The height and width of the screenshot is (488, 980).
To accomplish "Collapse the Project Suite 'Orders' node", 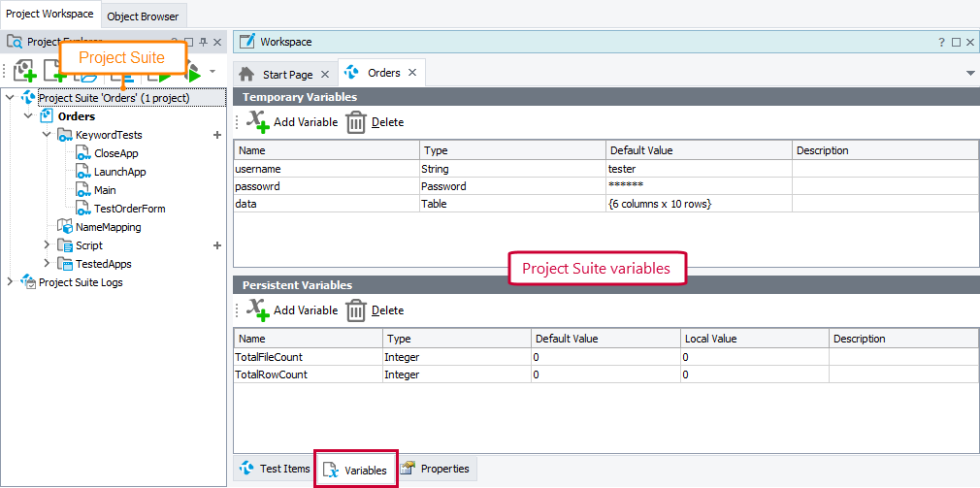I will 11,98.
